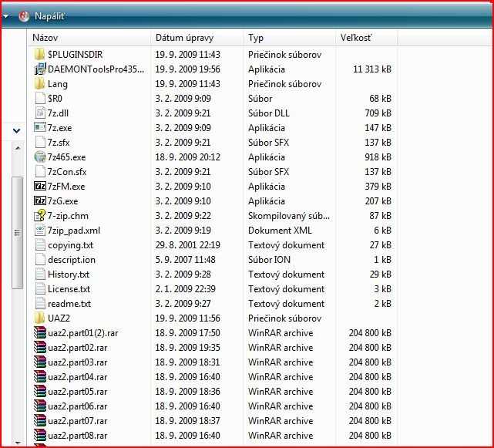Select the 7z465.exe installer icon
494x448 pixels.
click(x=40, y=157)
